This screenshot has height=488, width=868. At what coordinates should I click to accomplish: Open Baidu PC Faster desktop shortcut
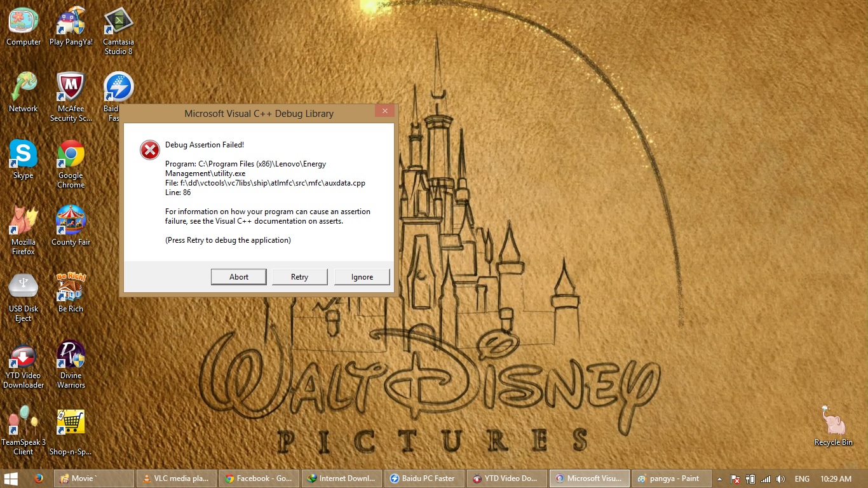click(118, 87)
